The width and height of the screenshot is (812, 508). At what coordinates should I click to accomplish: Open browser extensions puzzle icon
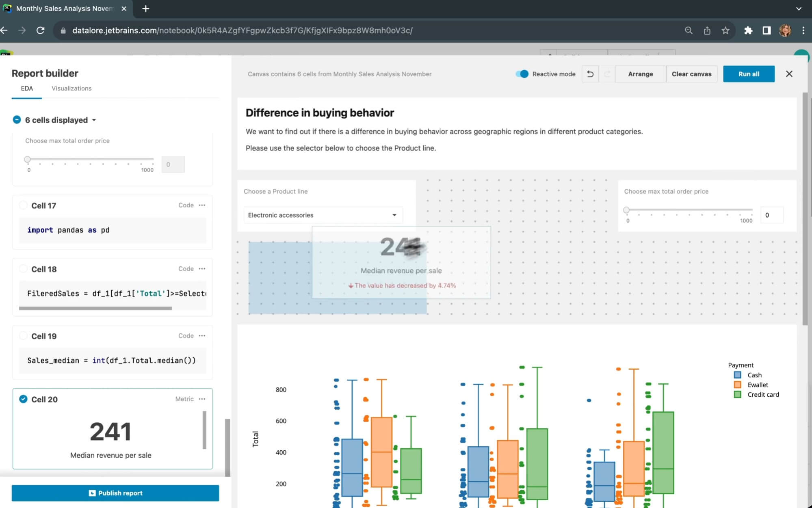coord(748,30)
